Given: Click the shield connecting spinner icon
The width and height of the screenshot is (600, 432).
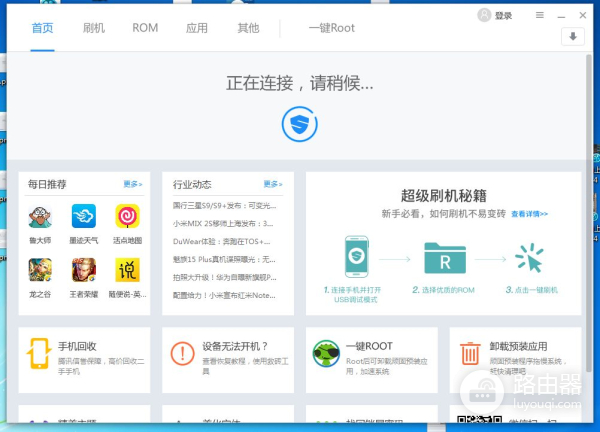Looking at the screenshot, I should (300, 124).
